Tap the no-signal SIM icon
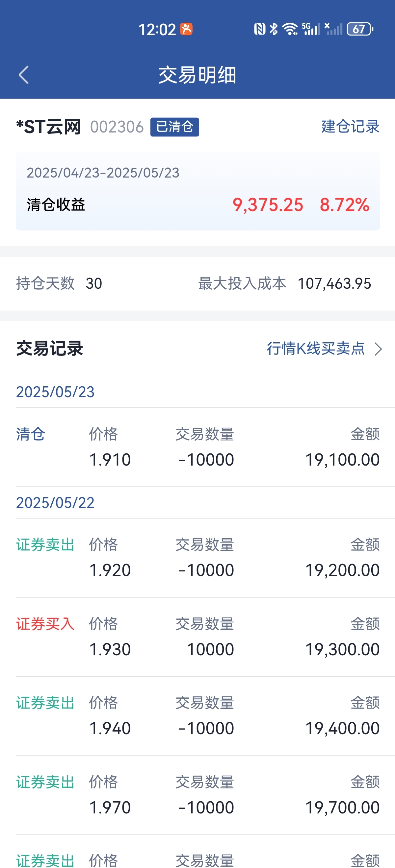The width and height of the screenshot is (395, 868). [333, 29]
